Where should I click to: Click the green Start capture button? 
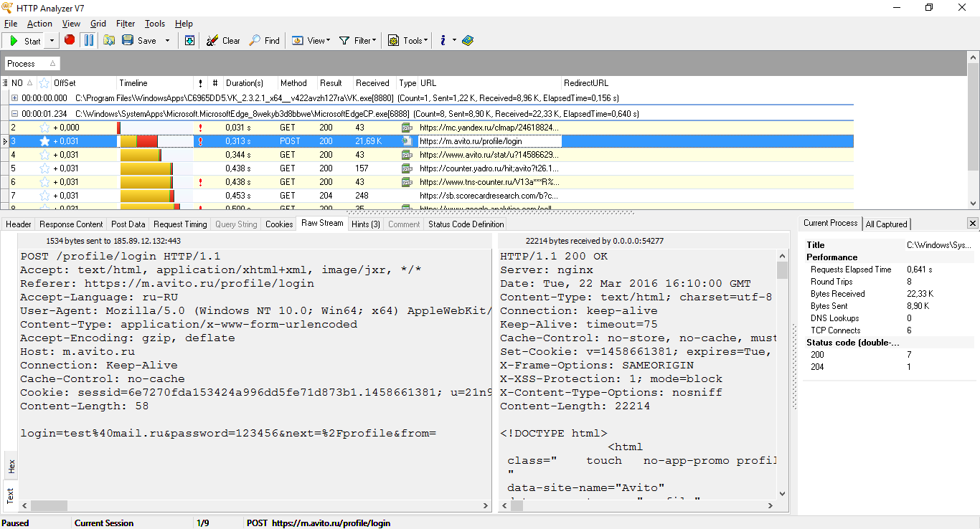pos(24,41)
